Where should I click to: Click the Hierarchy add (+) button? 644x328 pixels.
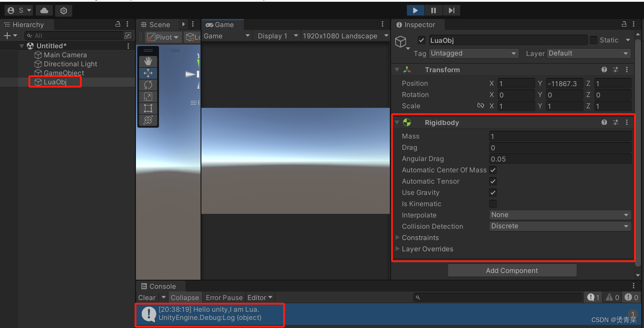pos(10,36)
